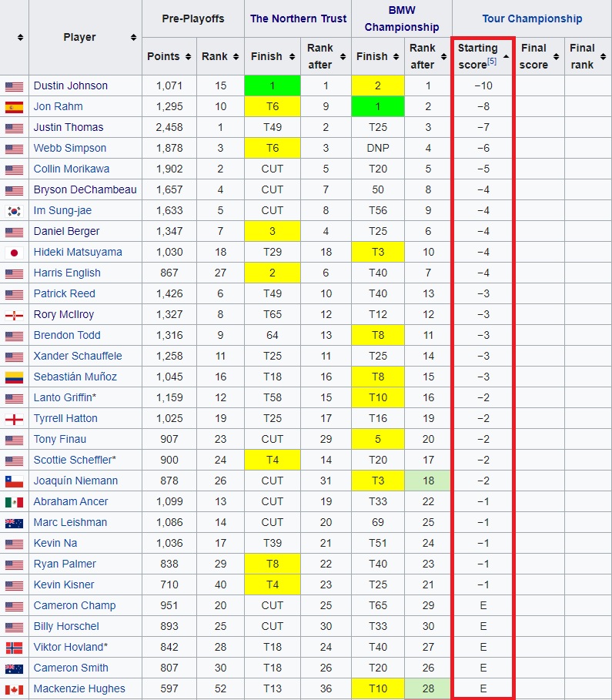Open Tour Championship header link
Screen dimensions: 612x700
click(x=532, y=18)
